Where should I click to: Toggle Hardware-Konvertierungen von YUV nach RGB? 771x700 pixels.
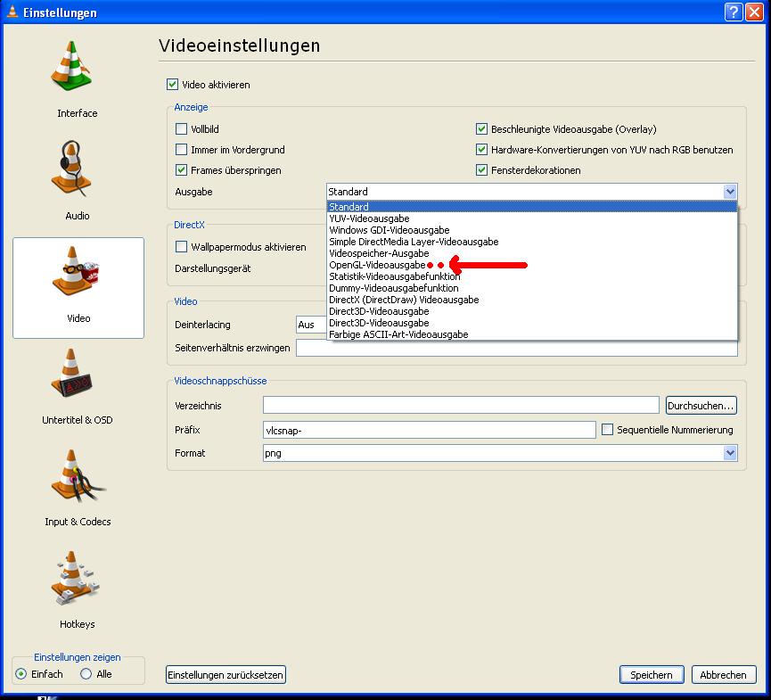[x=481, y=150]
